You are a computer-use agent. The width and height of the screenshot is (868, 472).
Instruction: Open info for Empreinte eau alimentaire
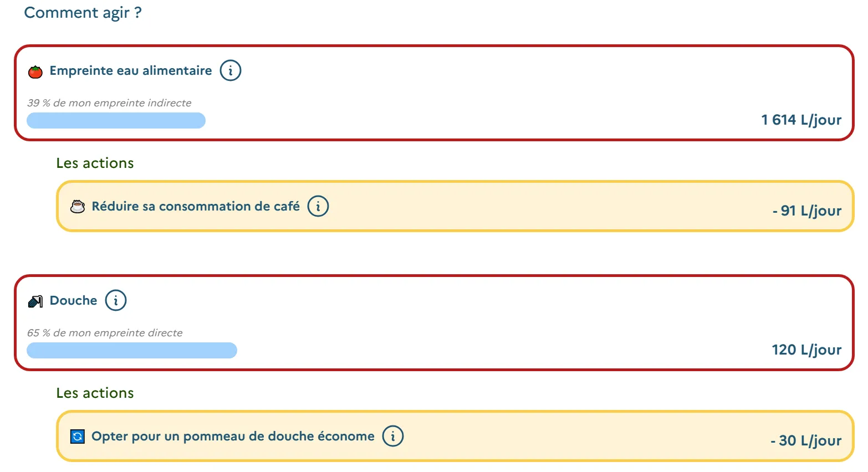point(231,71)
